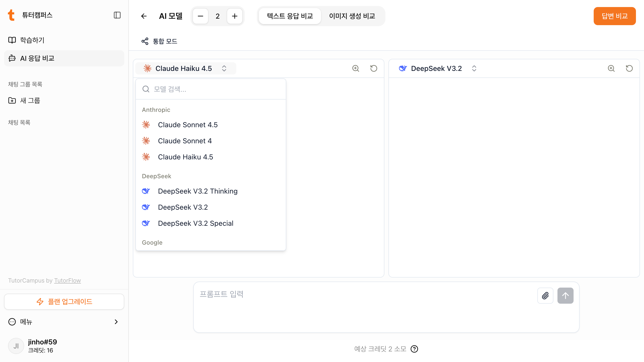The height and width of the screenshot is (362, 644).
Task: Switch to 이미지 생성 비교 tab
Action: [x=352, y=16]
